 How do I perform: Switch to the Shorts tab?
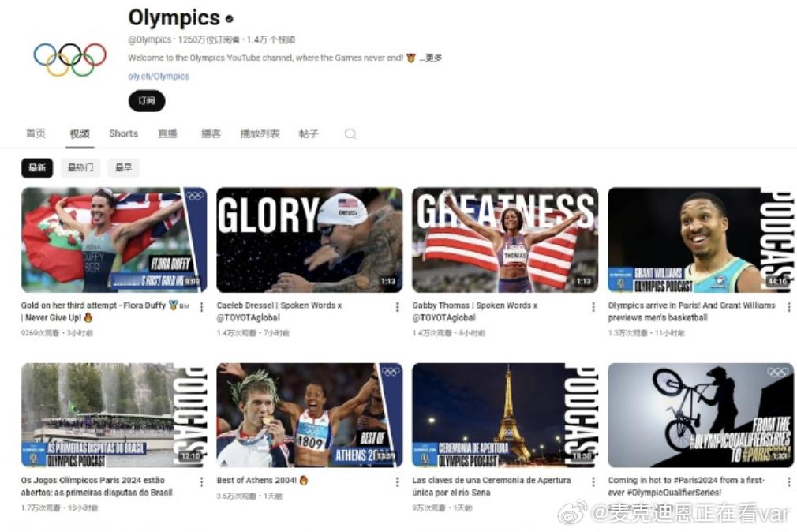coord(124,133)
